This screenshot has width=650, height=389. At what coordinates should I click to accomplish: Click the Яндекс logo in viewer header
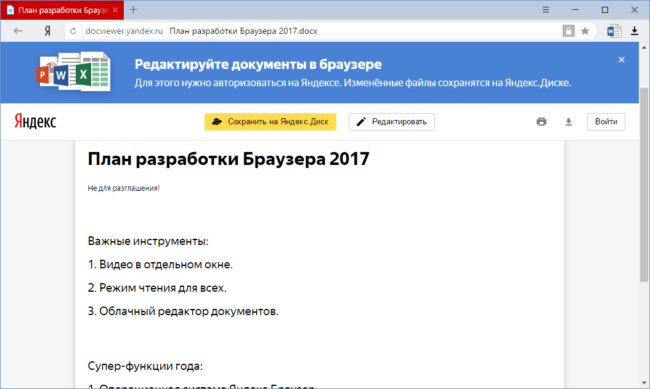click(x=35, y=122)
